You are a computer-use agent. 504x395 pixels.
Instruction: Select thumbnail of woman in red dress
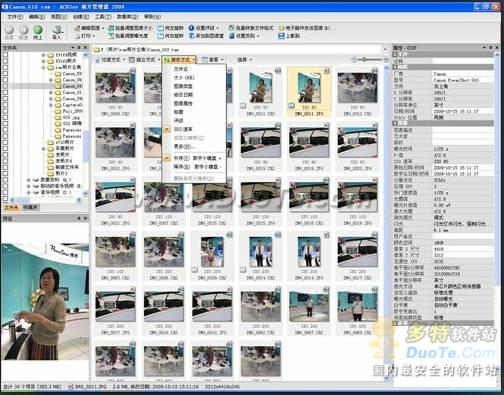click(x=212, y=252)
